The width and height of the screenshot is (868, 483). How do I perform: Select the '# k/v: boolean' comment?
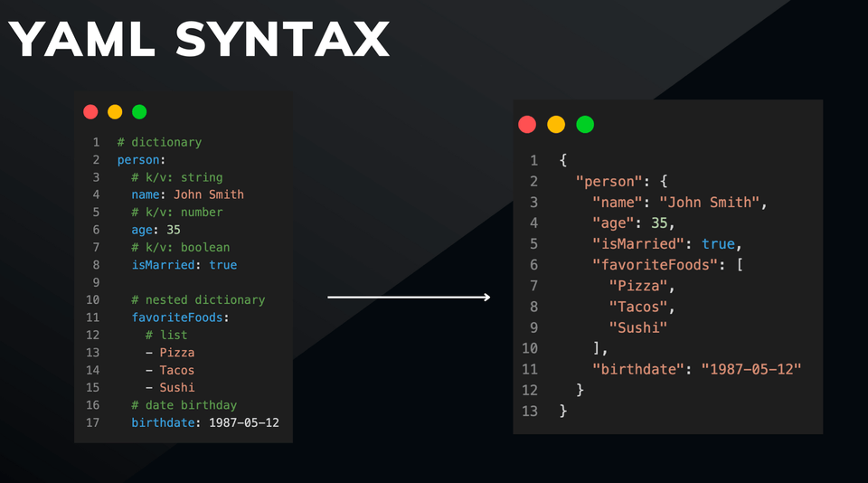pos(181,248)
